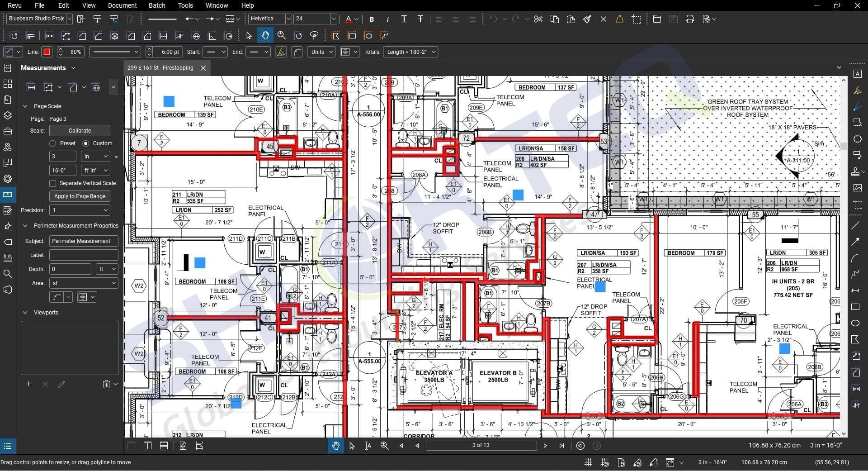Image resolution: width=868 pixels, height=471 pixels.
Task: Select the Lasso tool
Action: pos(314,35)
